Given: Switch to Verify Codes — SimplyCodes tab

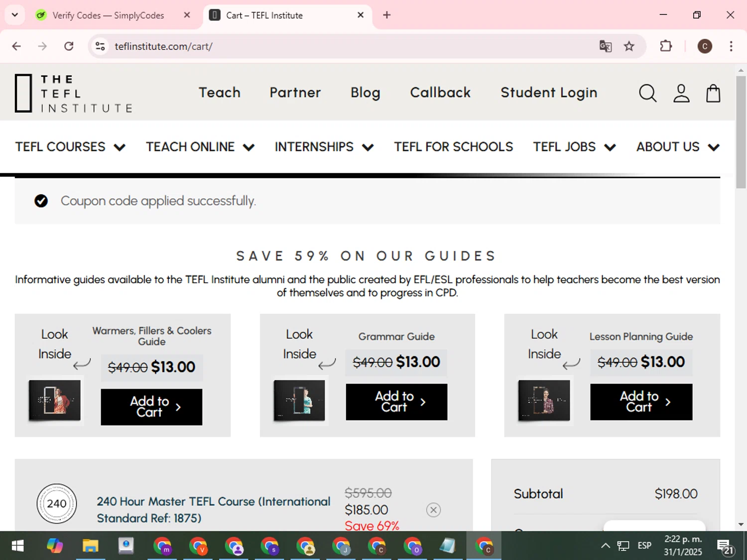Looking at the screenshot, I should click(109, 15).
